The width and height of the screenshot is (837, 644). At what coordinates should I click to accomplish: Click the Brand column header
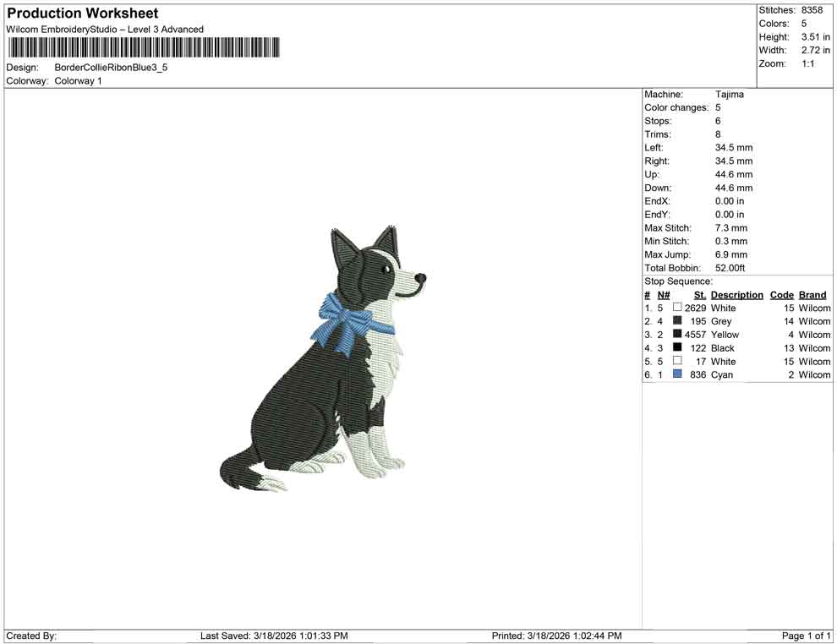point(812,294)
